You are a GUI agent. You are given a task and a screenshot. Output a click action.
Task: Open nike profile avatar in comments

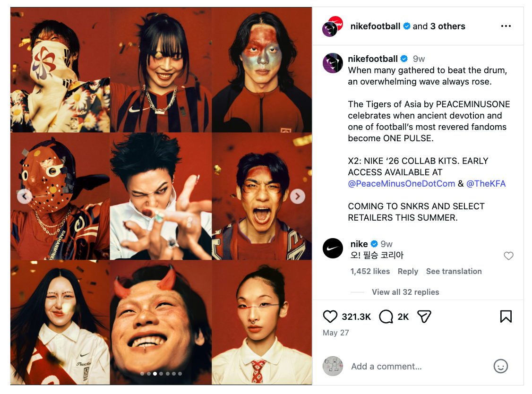pyautogui.click(x=333, y=248)
